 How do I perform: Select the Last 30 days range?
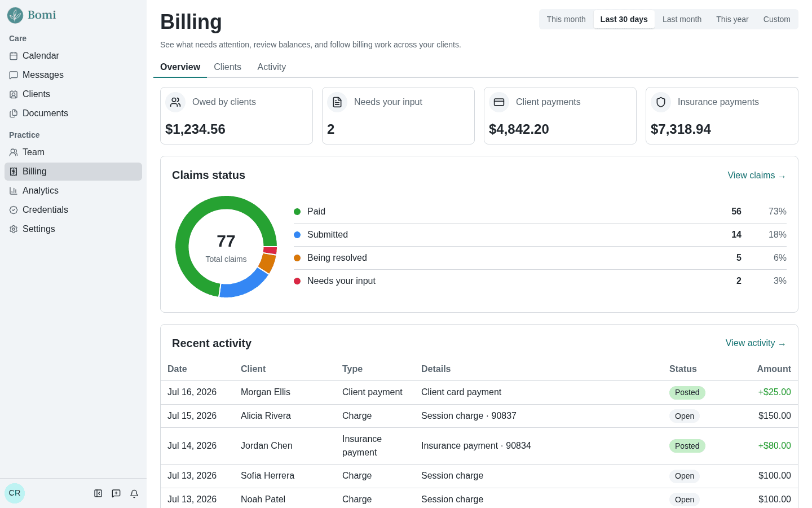(624, 19)
